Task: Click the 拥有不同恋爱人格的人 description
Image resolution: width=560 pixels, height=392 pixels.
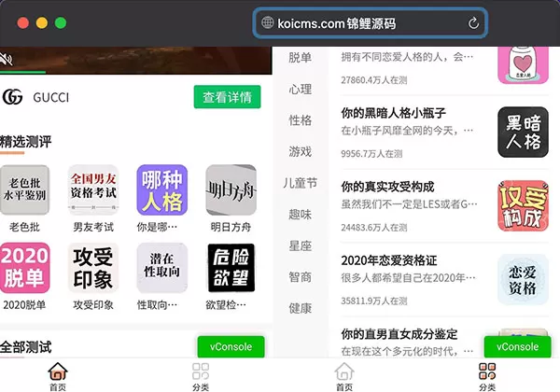Action: point(407,57)
